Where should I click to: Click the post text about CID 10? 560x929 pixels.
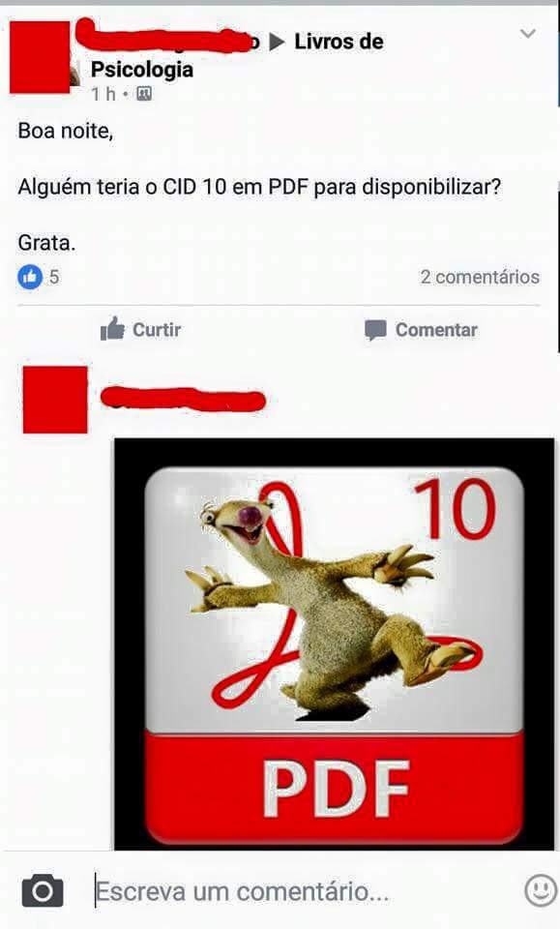[259, 187]
